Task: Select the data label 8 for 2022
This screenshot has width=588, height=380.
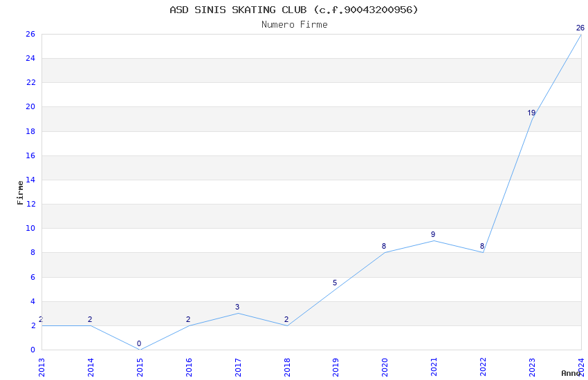Action: tap(482, 247)
